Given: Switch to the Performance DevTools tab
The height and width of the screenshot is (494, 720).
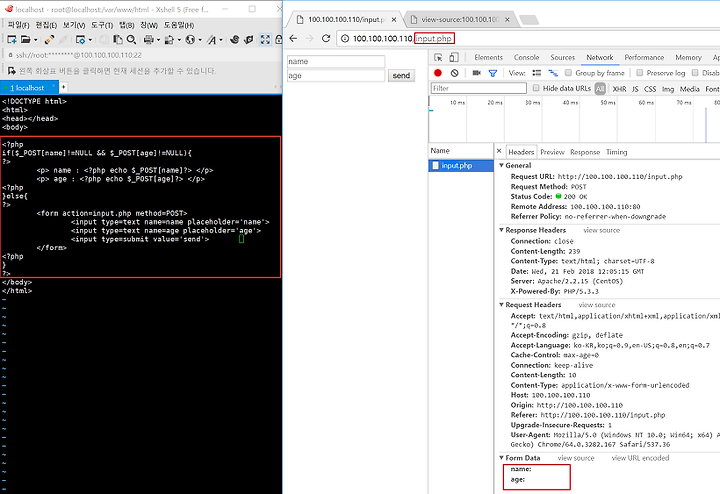Looking at the screenshot, I should [644, 57].
